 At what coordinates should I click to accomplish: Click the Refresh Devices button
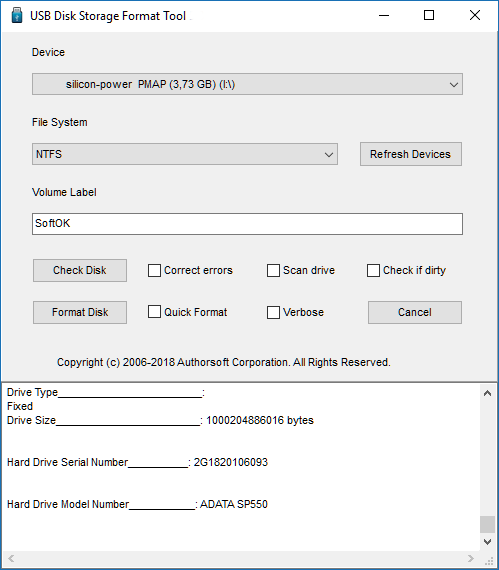pyautogui.click(x=411, y=154)
